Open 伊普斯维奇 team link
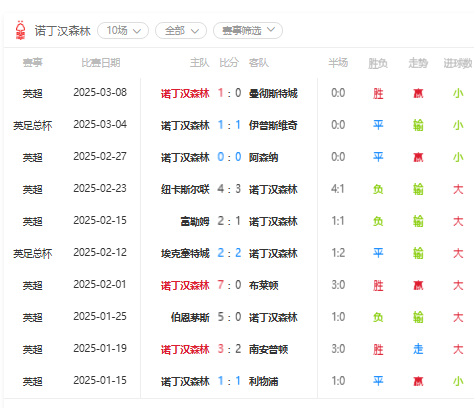Screen dimensions: 474x408 pyautogui.click(x=273, y=125)
